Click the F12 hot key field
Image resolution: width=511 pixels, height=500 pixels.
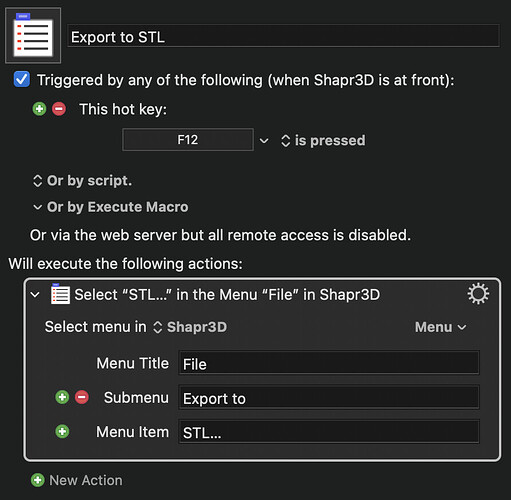tap(188, 140)
